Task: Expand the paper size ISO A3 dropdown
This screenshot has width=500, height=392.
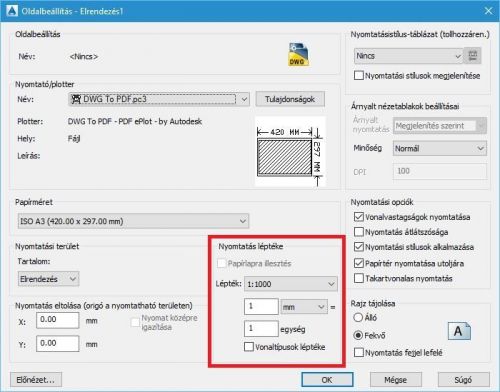Action: 133,221
